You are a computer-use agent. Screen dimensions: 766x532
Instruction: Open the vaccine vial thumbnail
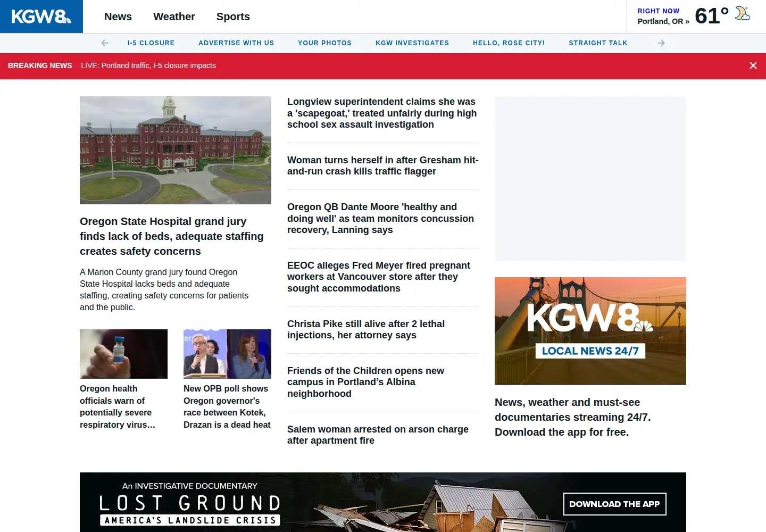pos(123,354)
